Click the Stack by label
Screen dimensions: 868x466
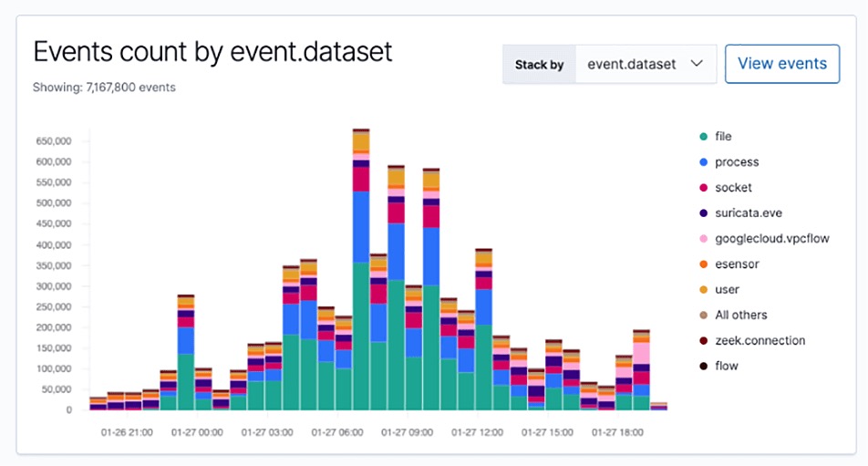(539, 65)
